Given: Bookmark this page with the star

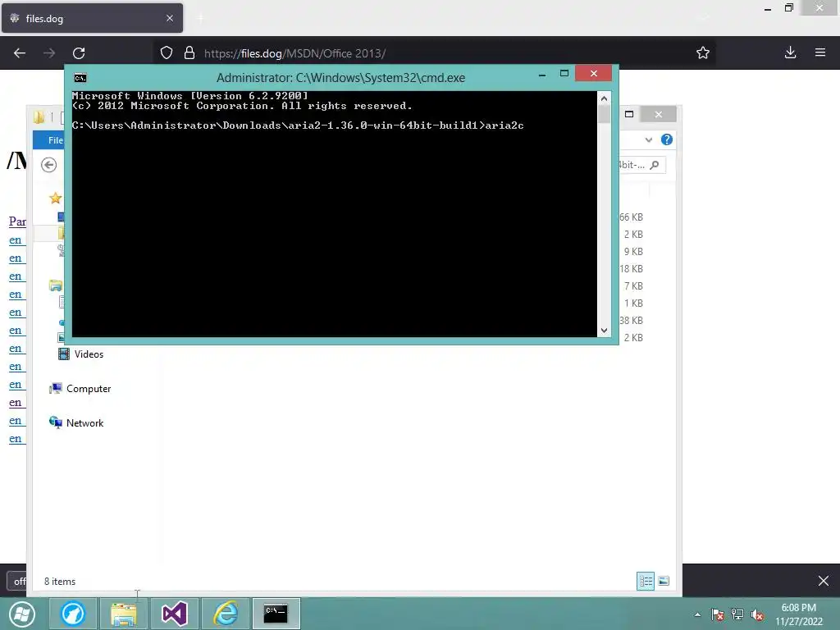Looking at the screenshot, I should tap(703, 53).
